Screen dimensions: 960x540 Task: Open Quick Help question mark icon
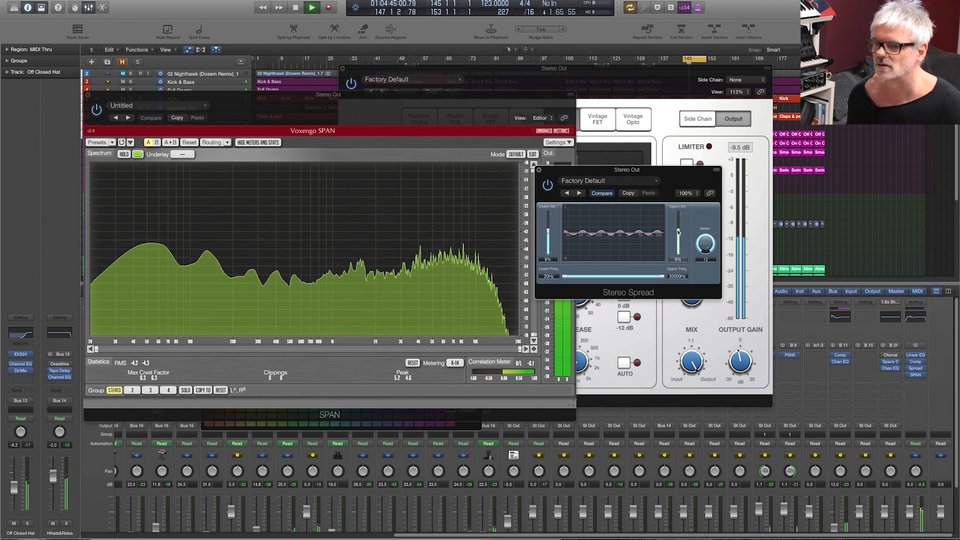58,7
